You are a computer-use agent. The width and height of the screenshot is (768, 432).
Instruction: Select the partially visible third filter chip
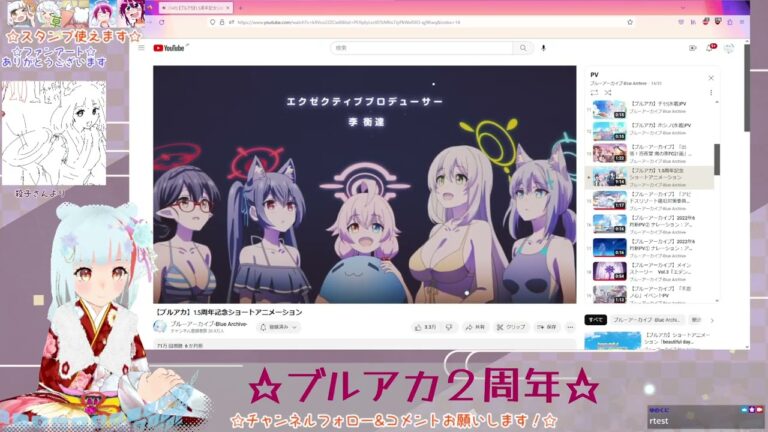(x=696, y=320)
